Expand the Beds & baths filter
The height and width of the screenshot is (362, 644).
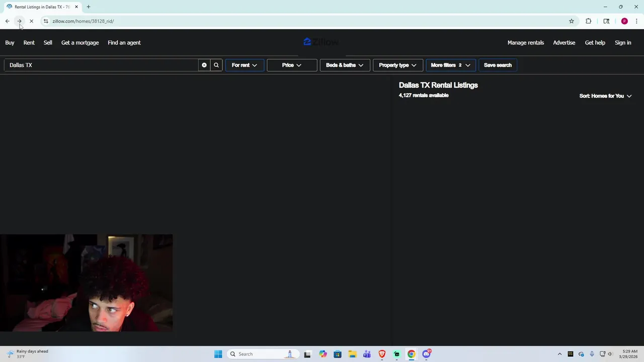[345, 65]
